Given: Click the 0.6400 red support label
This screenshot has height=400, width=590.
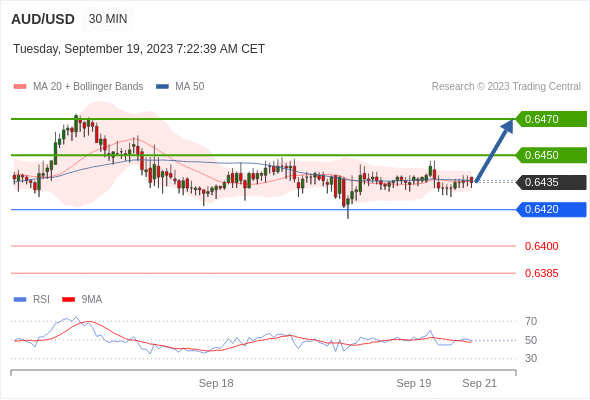Looking at the screenshot, I should [541, 246].
